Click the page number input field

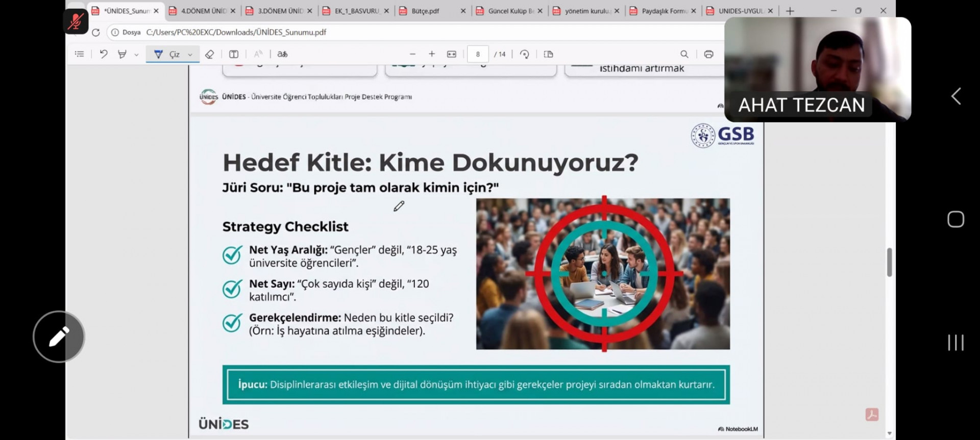click(x=478, y=54)
